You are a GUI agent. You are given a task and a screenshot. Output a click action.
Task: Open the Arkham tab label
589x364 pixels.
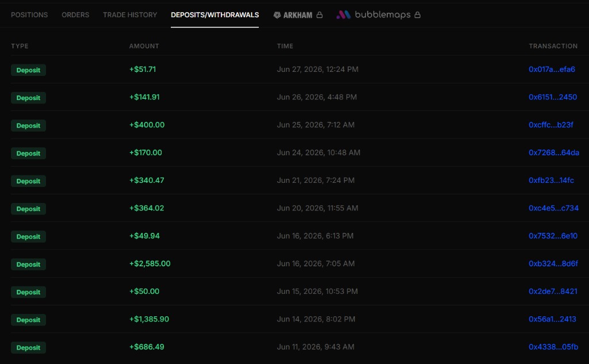(x=298, y=15)
